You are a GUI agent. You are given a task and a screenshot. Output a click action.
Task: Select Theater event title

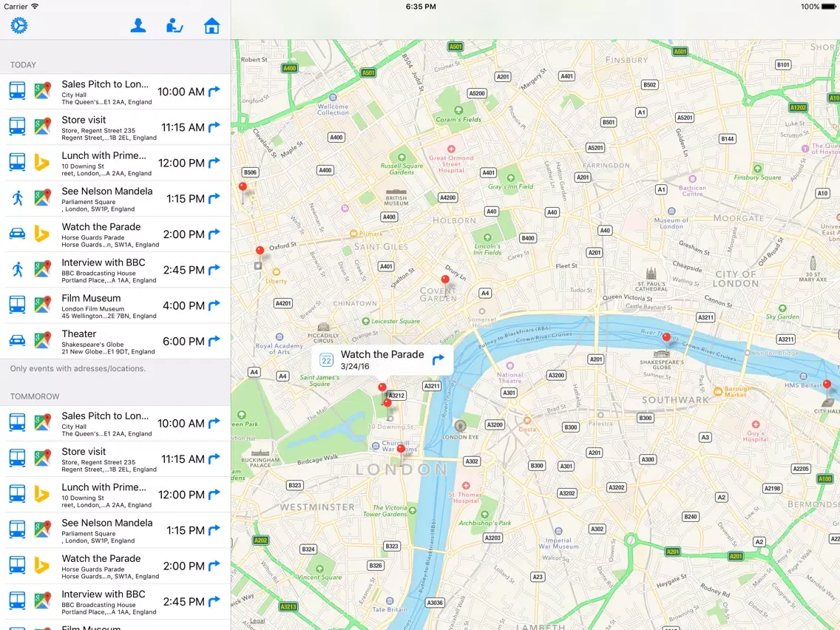point(78,333)
